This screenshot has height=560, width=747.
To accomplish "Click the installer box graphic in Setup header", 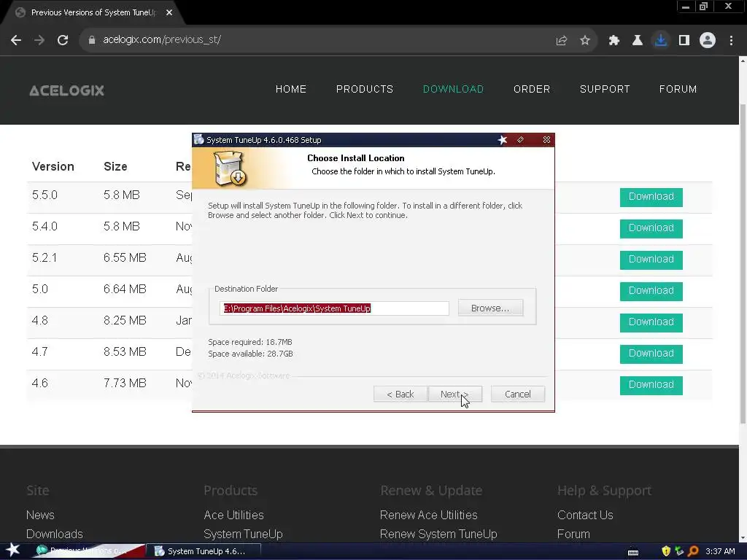I will (230, 168).
